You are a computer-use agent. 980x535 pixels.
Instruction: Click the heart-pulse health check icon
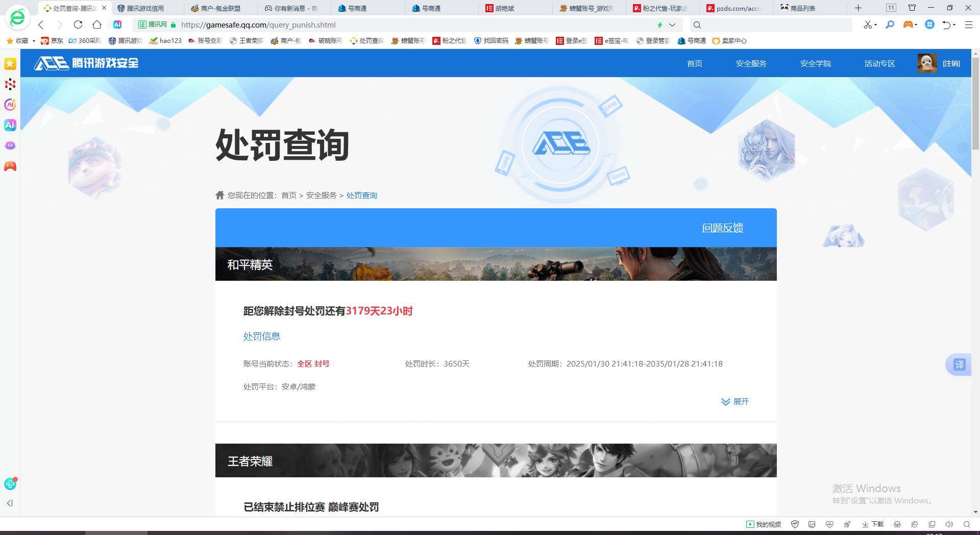tap(829, 524)
